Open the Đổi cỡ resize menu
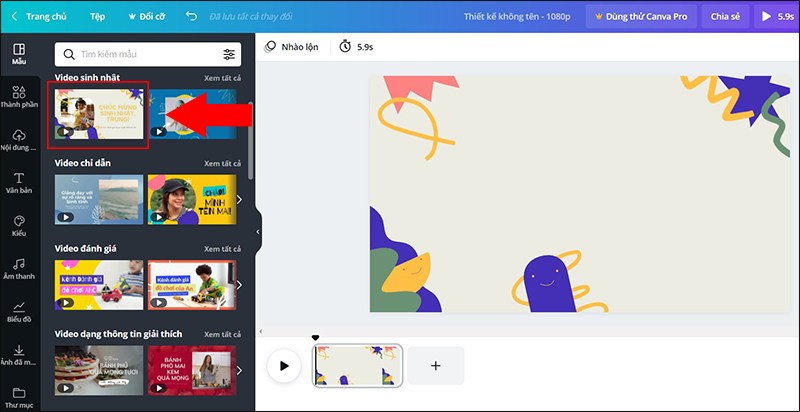The width and height of the screenshot is (800, 412). tap(146, 16)
